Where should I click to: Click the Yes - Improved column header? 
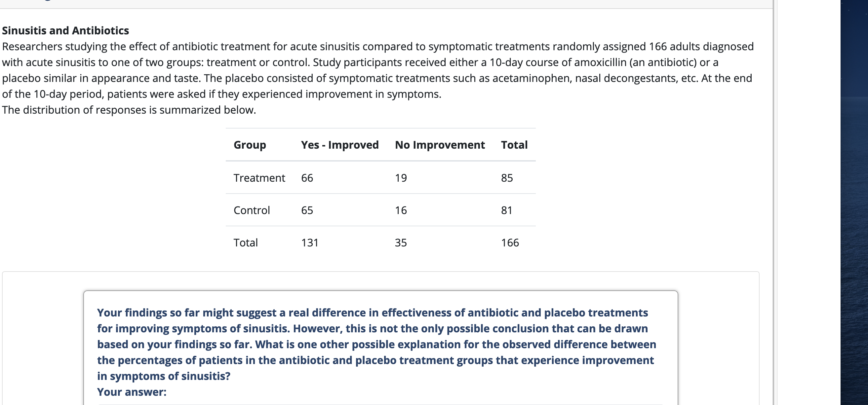coord(340,145)
